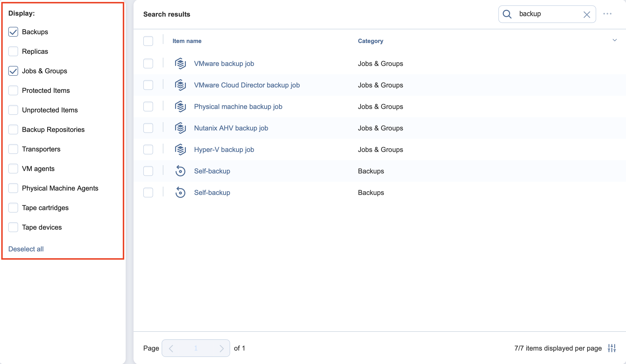
Task: Open items per page settings icon
Action: 612,348
